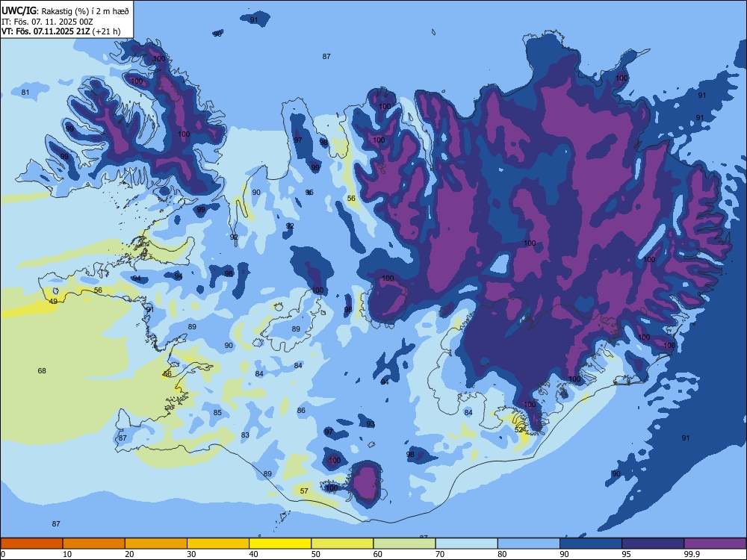This screenshot has width=747, height=560.
Task: Click the legend tick label '80'
Action: pyautogui.click(x=502, y=554)
